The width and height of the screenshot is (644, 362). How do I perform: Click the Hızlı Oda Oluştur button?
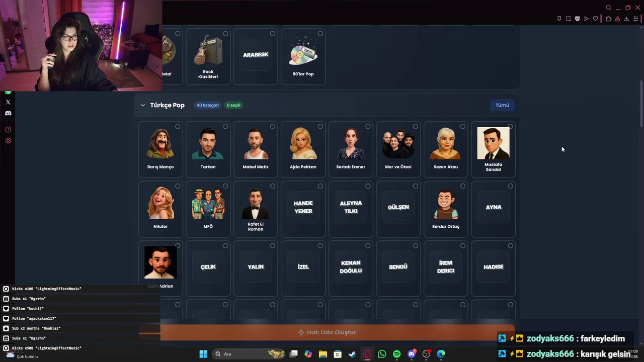pos(328,332)
